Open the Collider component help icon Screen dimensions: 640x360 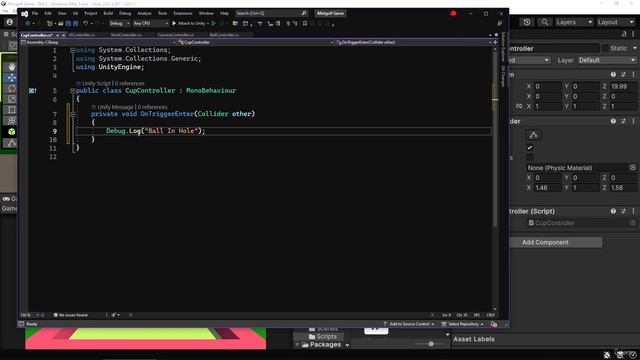[x=613, y=121]
